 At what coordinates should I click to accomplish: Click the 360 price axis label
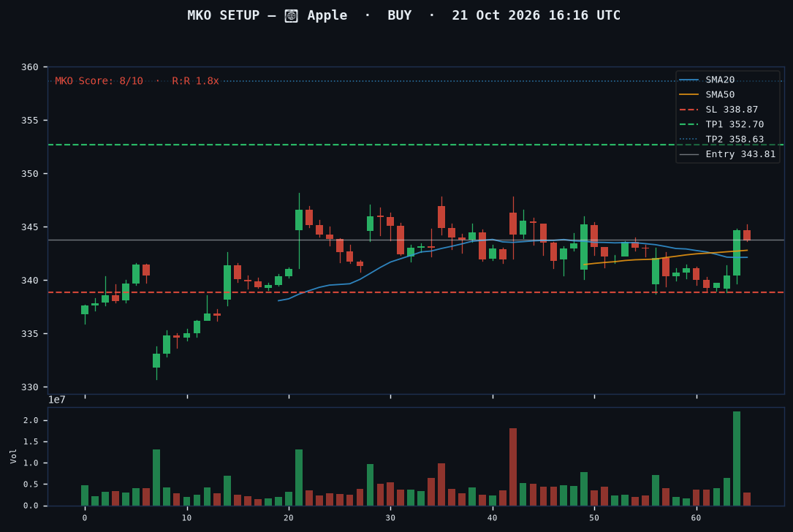pyautogui.click(x=29, y=67)
